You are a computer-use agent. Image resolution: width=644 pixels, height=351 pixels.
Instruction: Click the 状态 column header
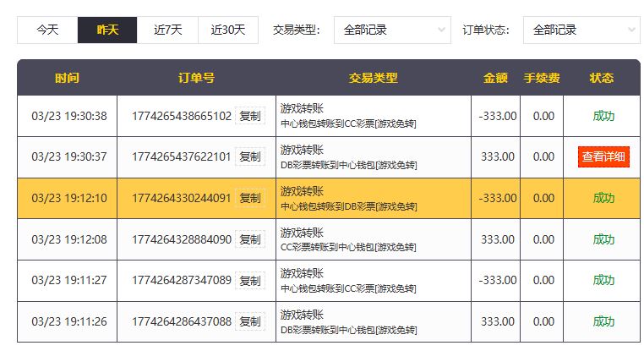[x=602, y=78]
